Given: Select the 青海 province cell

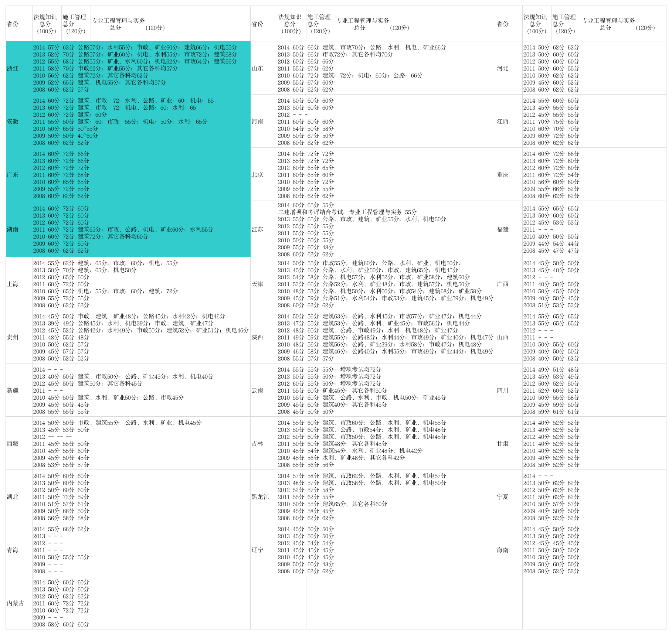Looking at the screenshot, I should (x=19, y=550).
